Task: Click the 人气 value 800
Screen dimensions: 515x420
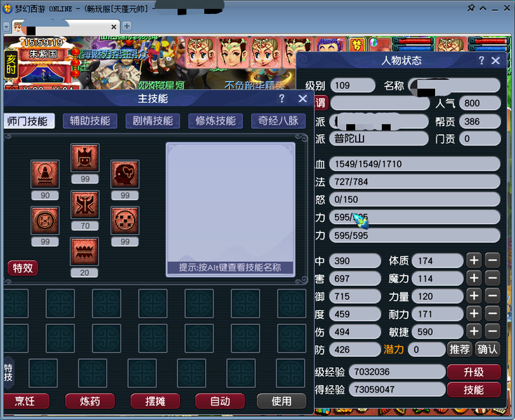Action: [x=480, y=103]
